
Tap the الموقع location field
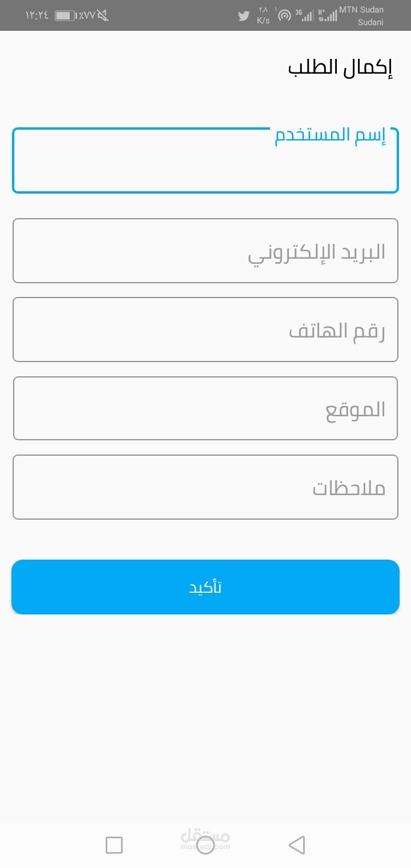click(x=205, y=408)
